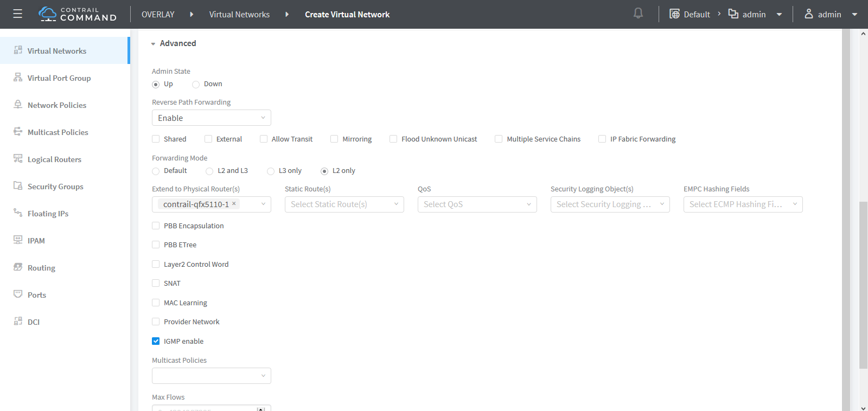This screenshot has height=411, width=868.
Task: Open Network Policies in the sidebar
Action: tap(57, 105)
